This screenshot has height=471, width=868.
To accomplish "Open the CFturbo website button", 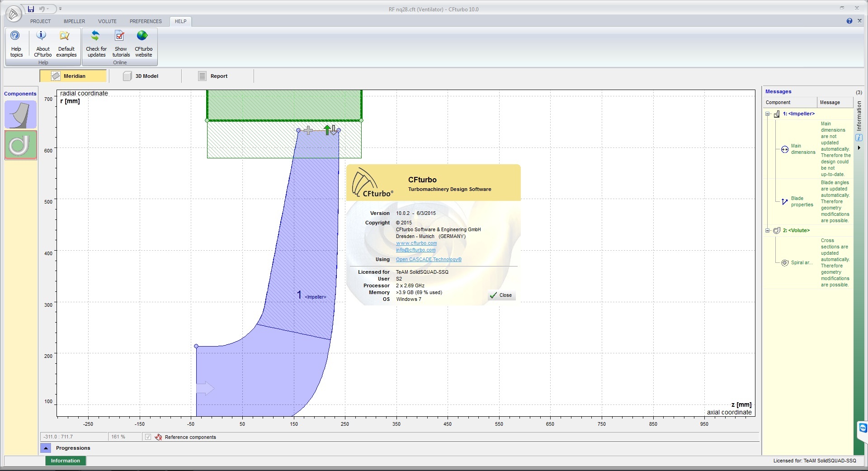I will 143,44.
